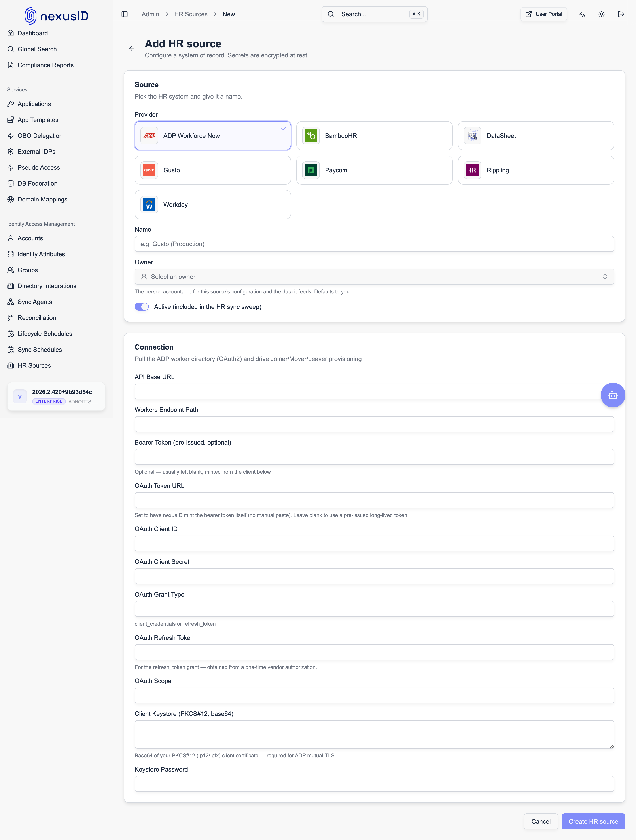Click the OAuth Token URL field
The height and width of the screenshot is (840, 636).
(374, 500)
